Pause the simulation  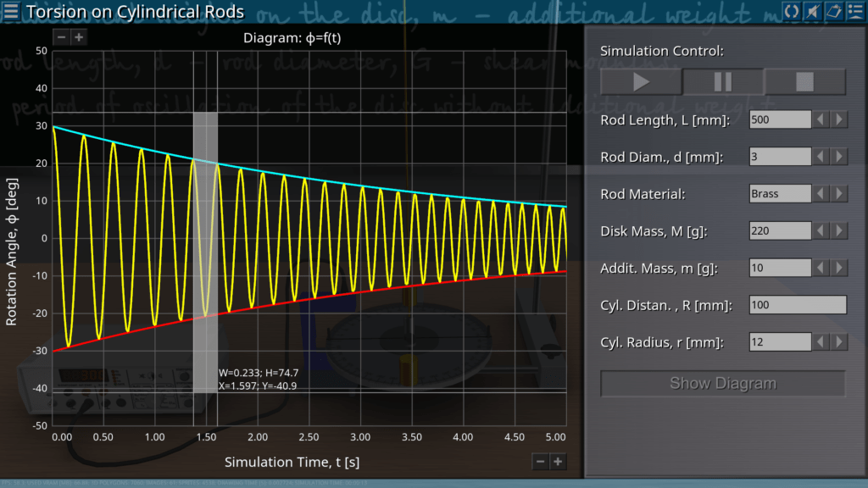tap(723, 82)
